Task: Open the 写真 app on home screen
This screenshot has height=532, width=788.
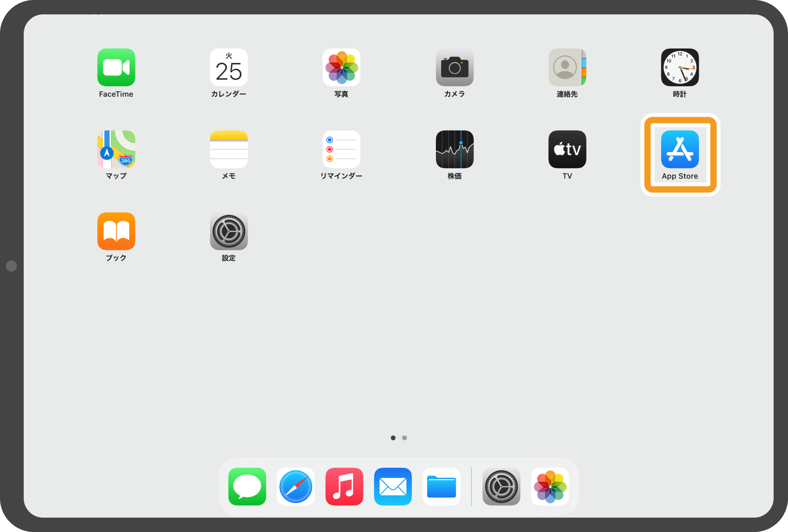Action: tap(342, 67)
